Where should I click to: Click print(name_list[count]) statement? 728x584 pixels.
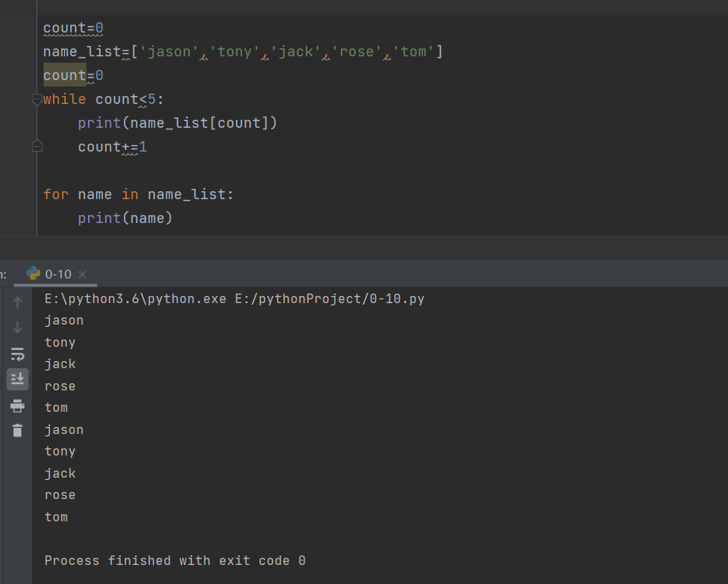coord(178,123)
